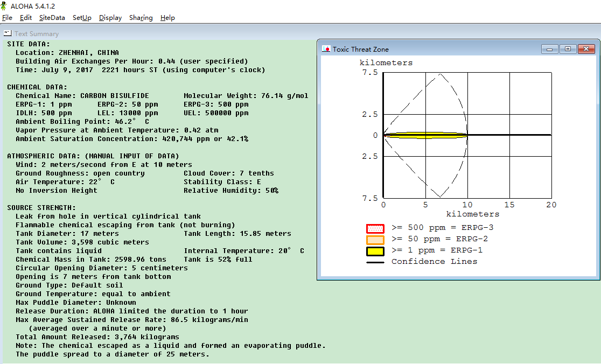The height and width of the screenshot is (364, 601).
Task: Click 'ERPG-1: 1 ppm' value
Action: 44,104
